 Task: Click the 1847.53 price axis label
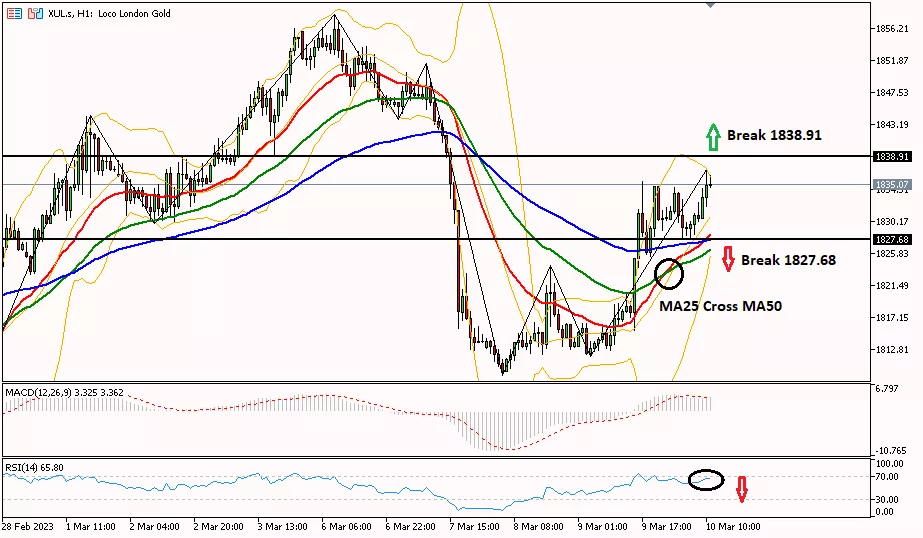coord(892,93)
